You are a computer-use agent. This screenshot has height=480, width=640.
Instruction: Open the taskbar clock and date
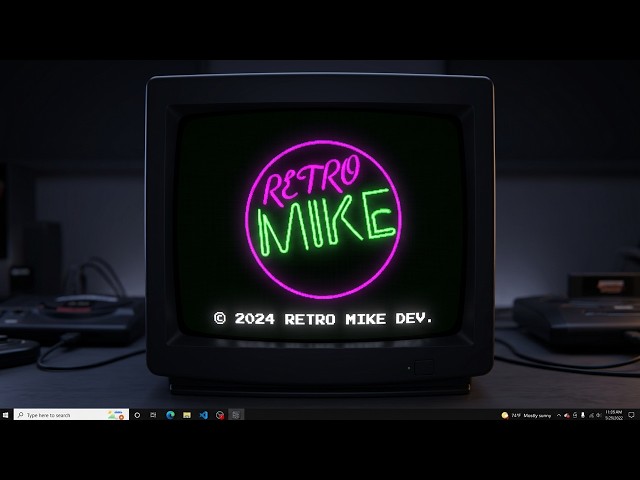tap(613, 415)
